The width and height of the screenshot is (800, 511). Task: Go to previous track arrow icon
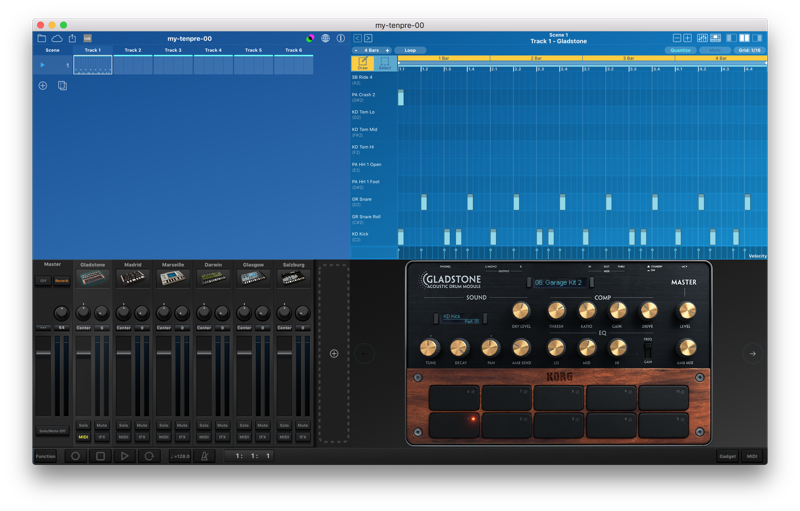pyautogui.click(x=357, y=38)
